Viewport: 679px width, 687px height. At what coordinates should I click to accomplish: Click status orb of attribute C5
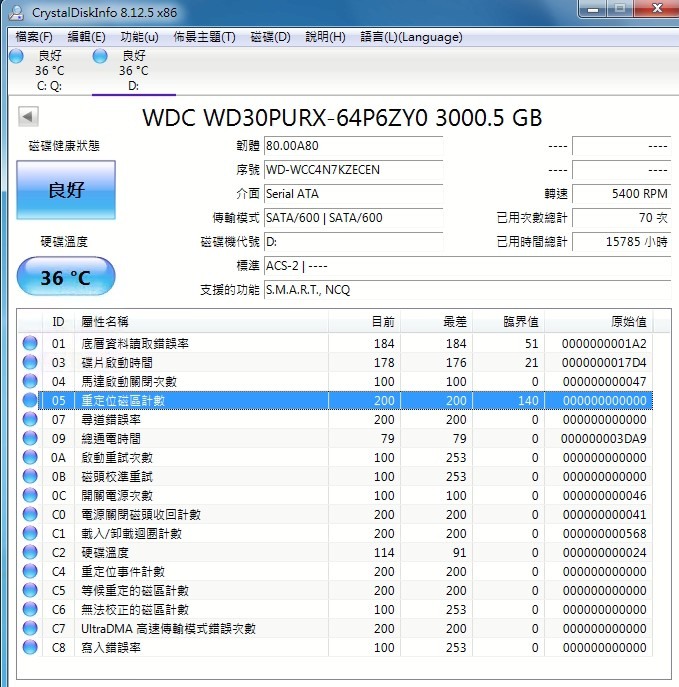(30, 590)
